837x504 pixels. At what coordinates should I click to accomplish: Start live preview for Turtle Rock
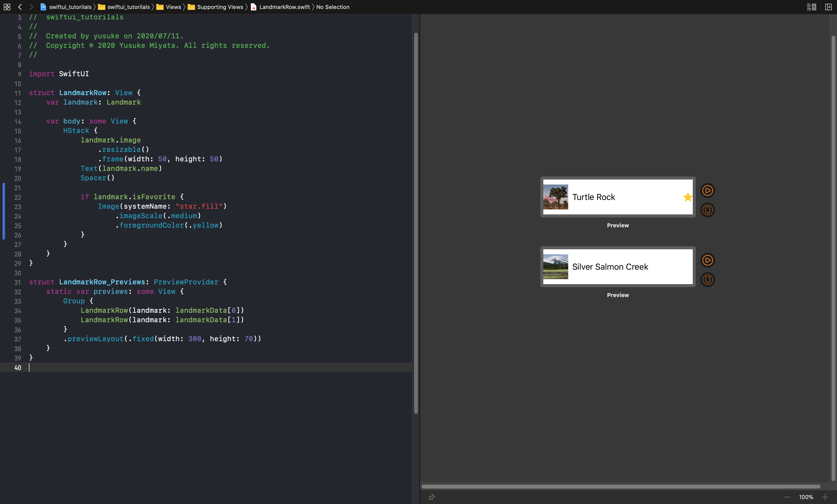pyautogui.click(x=707, y=190)
